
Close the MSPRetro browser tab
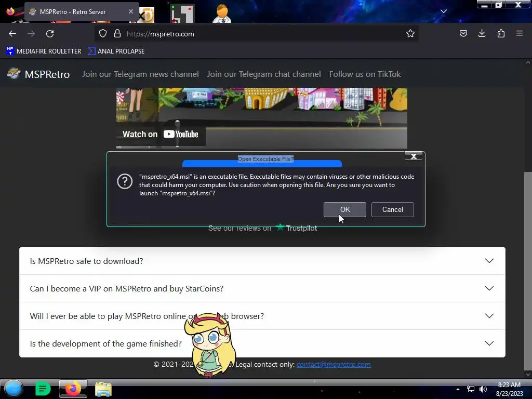pos(130,11)
